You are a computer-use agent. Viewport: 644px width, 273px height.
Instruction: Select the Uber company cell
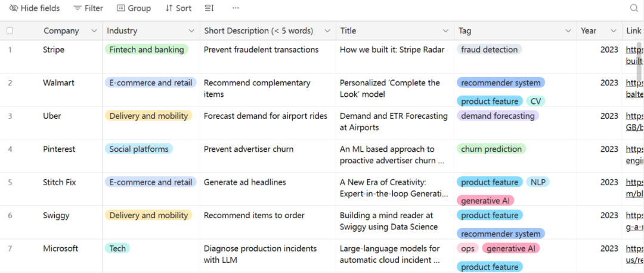coord(61,122)
